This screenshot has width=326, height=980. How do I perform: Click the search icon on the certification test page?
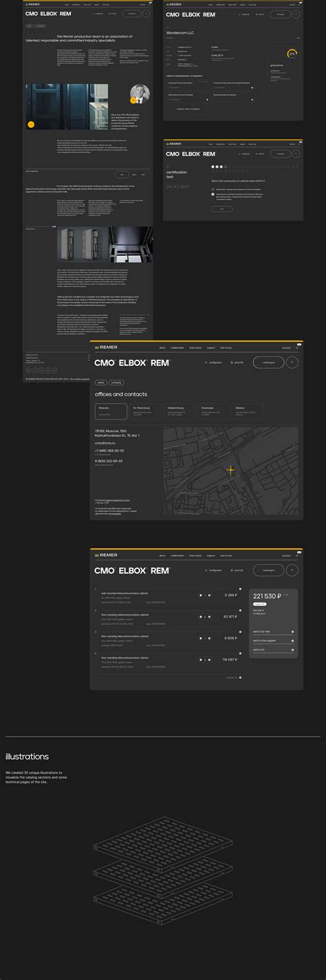tap(296, 155)
